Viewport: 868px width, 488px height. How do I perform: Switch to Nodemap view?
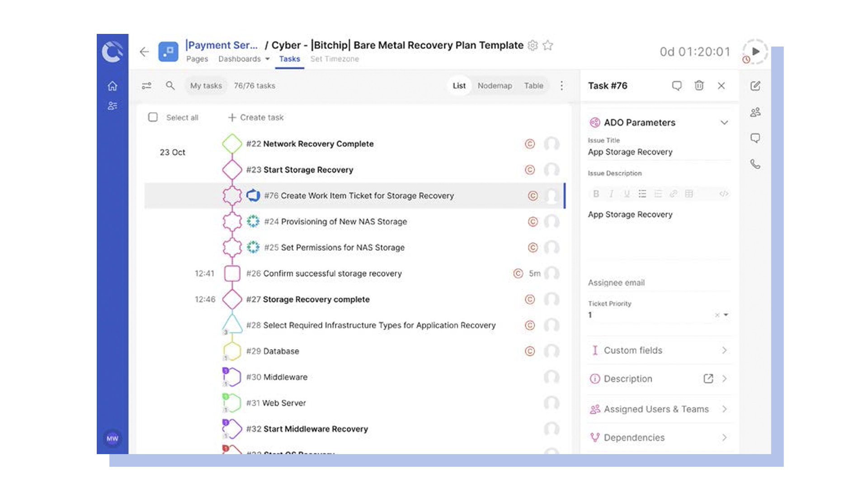495,86
